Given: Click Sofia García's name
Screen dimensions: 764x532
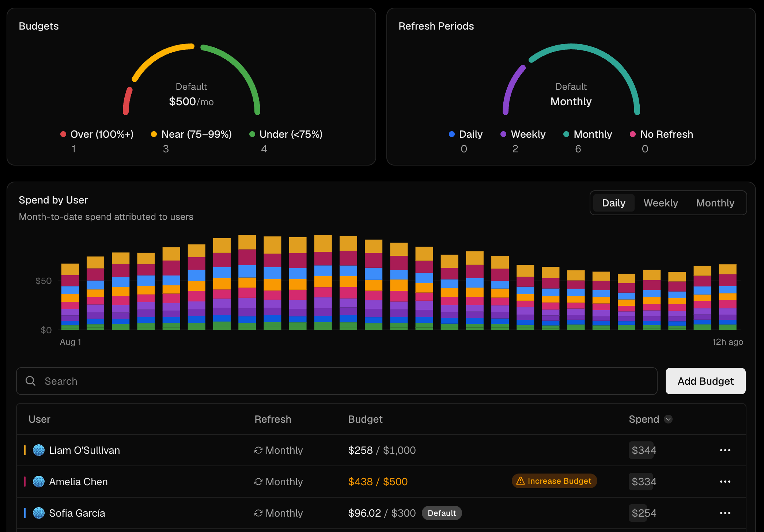Looking at the screenshot, I should pos(77,513).
